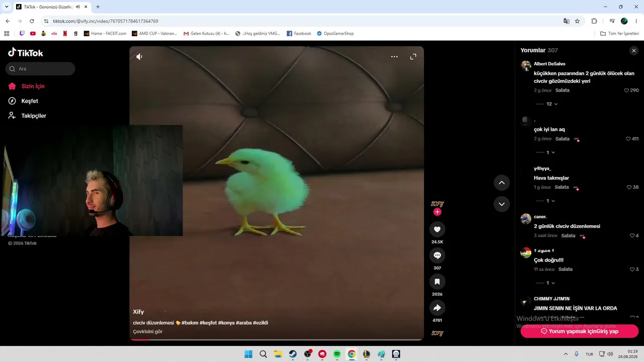Open the #bakım hashtag
This screenshot has width=644, height=362.
point(190,323)
